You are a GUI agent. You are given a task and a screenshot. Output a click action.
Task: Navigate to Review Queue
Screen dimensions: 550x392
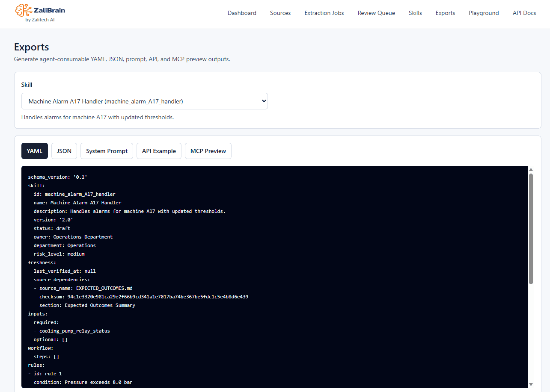376,13
